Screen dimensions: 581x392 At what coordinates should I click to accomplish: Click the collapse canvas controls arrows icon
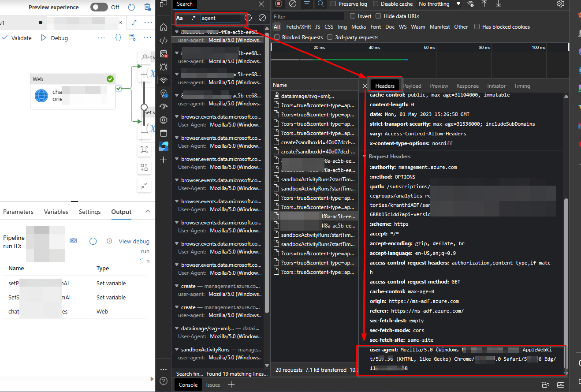coord(144,186)
